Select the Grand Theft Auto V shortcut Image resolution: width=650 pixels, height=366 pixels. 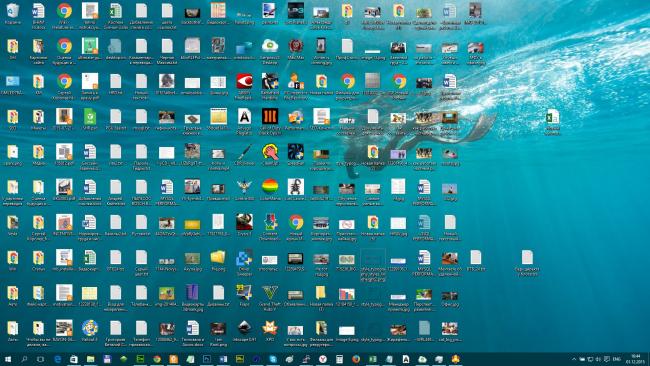click(270, 296)
